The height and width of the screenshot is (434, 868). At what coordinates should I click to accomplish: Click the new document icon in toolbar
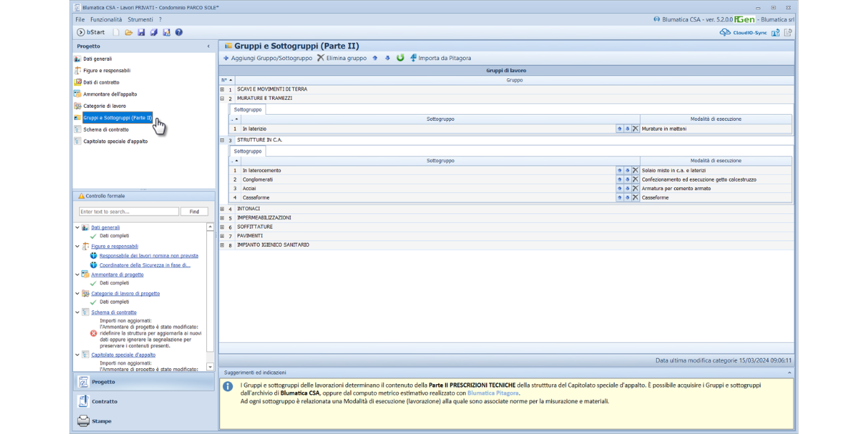tap(116, 33)
